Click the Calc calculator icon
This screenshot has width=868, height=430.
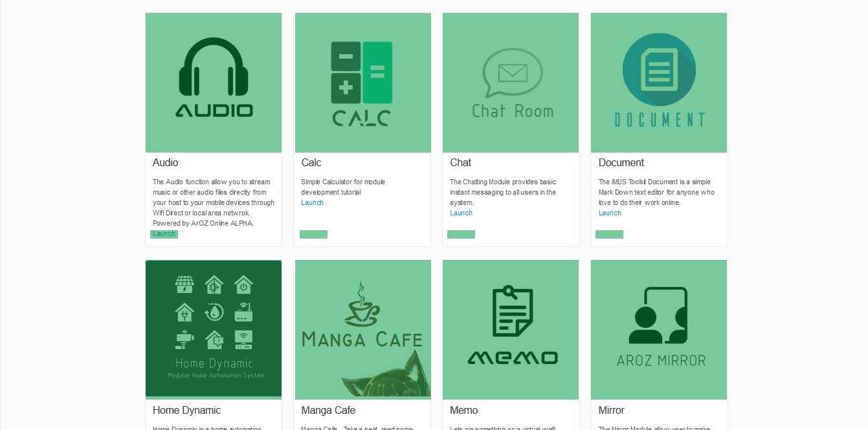pos(362,73)
